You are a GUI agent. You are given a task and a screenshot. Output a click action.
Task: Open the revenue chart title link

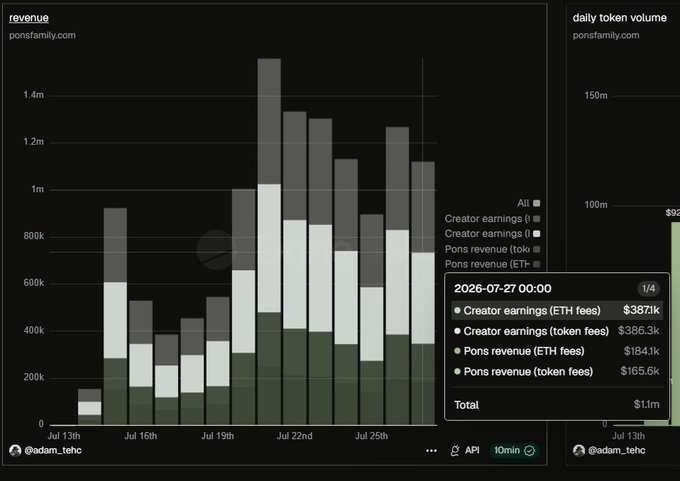click(x=29, y=18)
